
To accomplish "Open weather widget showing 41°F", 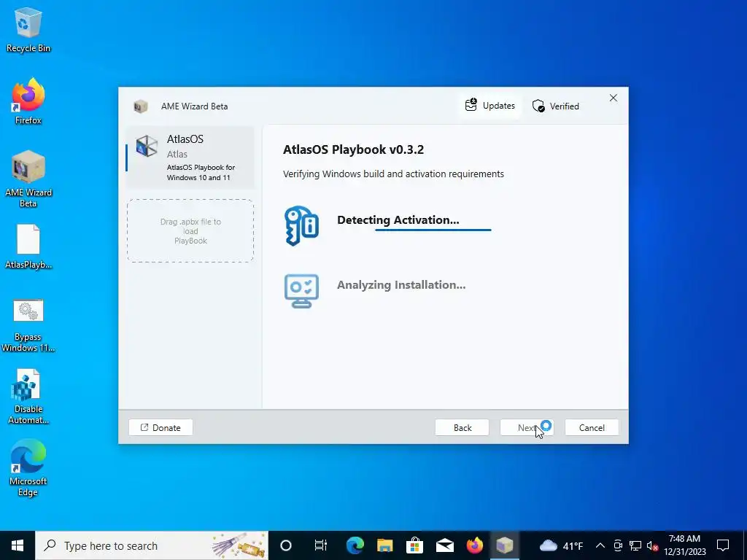I will pos(561,545).
